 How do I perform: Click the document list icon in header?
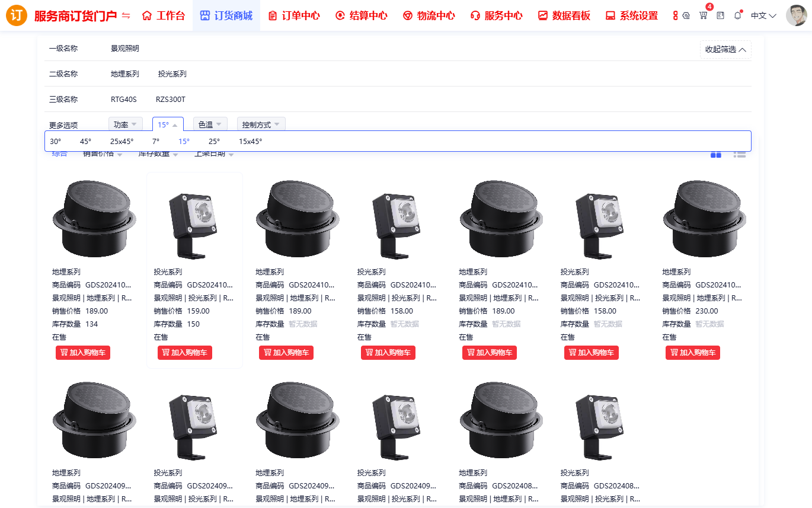click(x=720, y=15)
